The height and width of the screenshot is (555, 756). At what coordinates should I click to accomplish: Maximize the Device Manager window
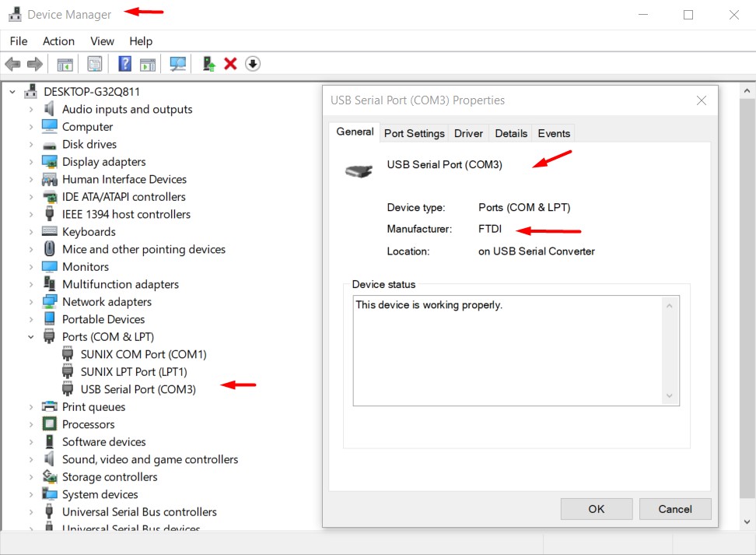688,15
